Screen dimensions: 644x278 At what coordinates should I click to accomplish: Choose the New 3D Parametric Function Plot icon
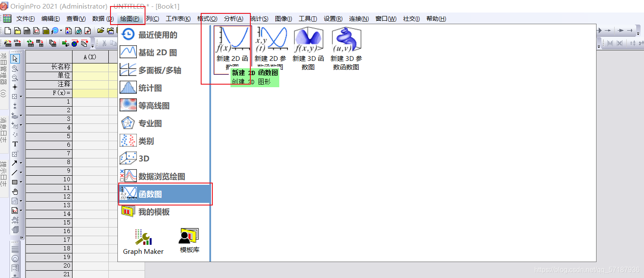(x=346, y=48)
